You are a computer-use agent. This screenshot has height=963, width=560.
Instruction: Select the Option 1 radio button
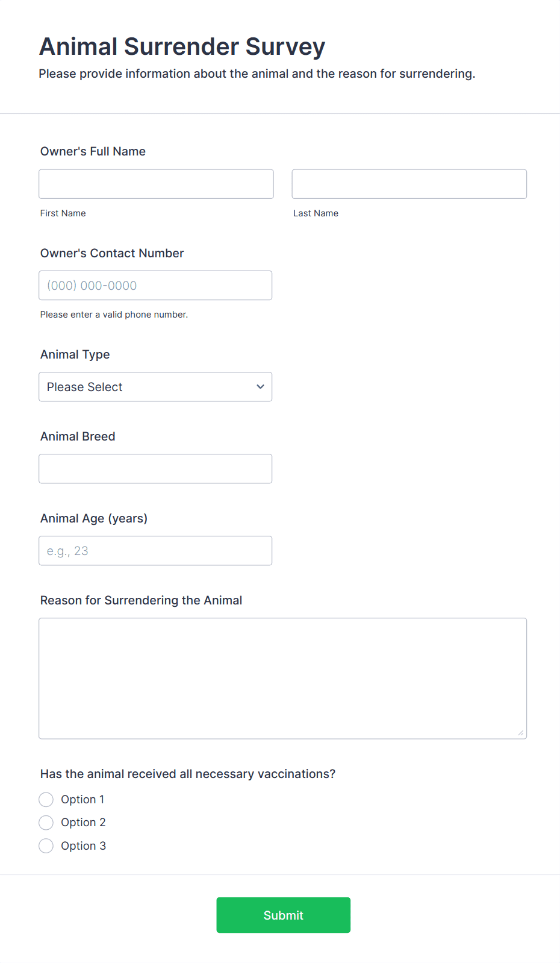(46, 800)
